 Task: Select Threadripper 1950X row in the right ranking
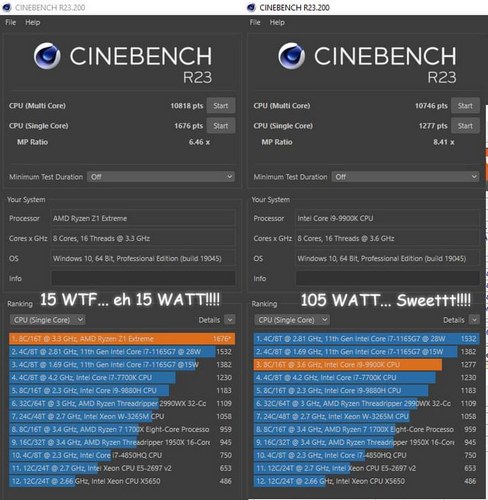click(x=366, y=442)
